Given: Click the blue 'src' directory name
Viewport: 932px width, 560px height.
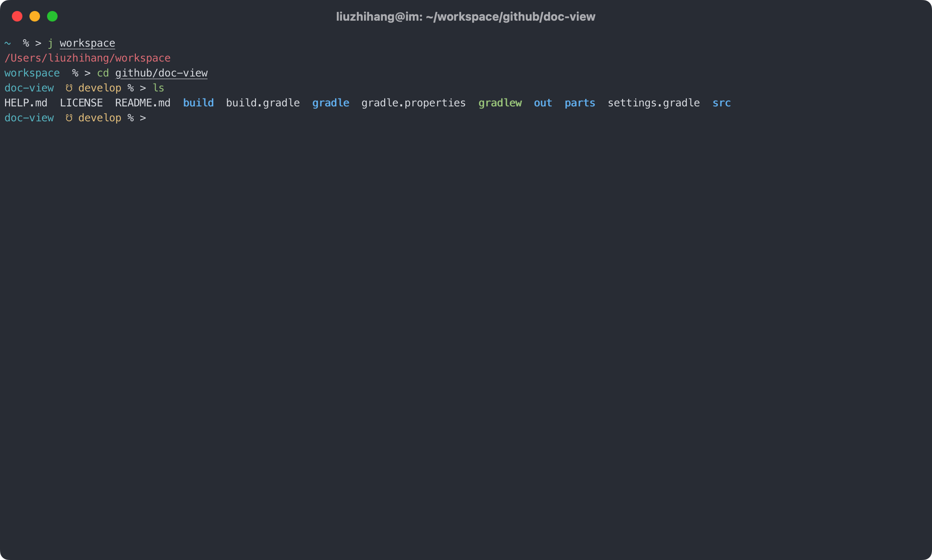Looking at the screenshot, I should [x=721, y=103].
